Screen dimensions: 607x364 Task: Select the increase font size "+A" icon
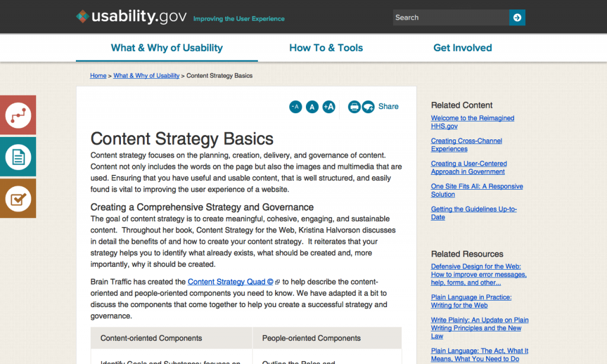point(329,107)
